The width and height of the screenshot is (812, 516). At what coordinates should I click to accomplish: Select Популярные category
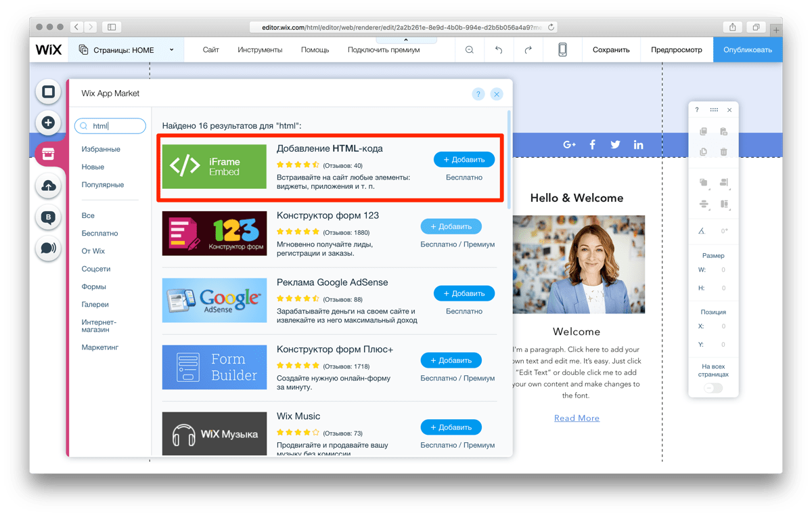point(103,184)
